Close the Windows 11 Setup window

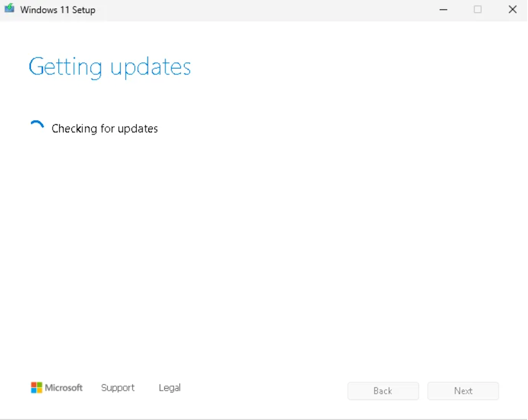click(513, 10)
